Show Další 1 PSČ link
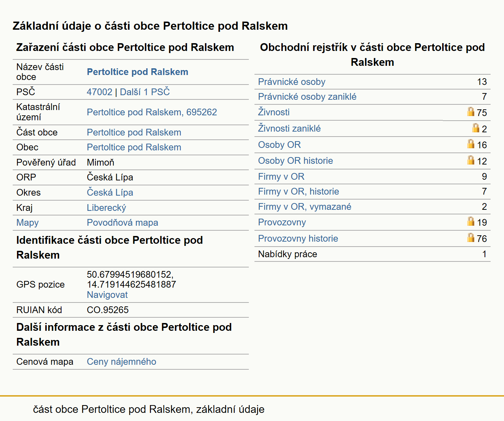Image resolution: width=504 pixels, height=421 pixels. pos(145,92)
